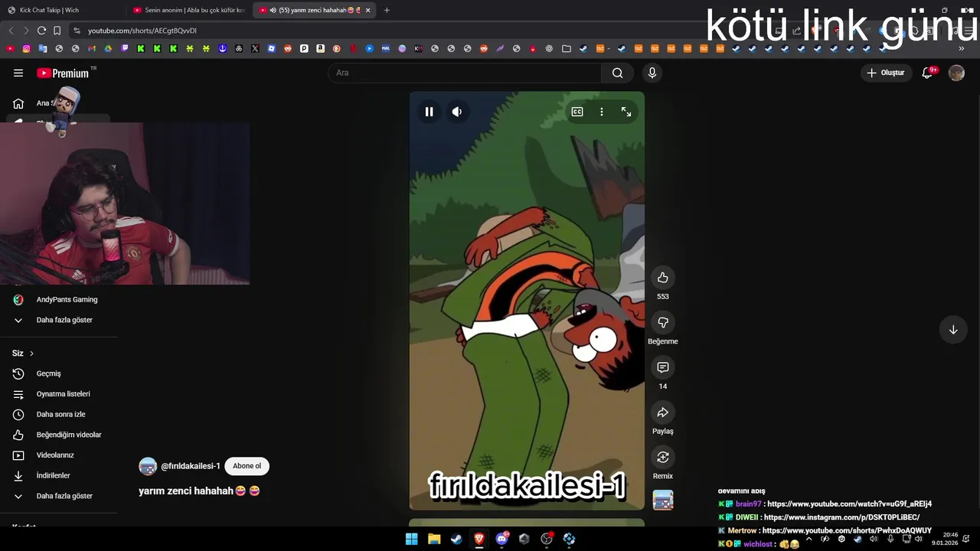Show more bookmarks with double chevron
This screenshot has width=980, height=551.
962,49
